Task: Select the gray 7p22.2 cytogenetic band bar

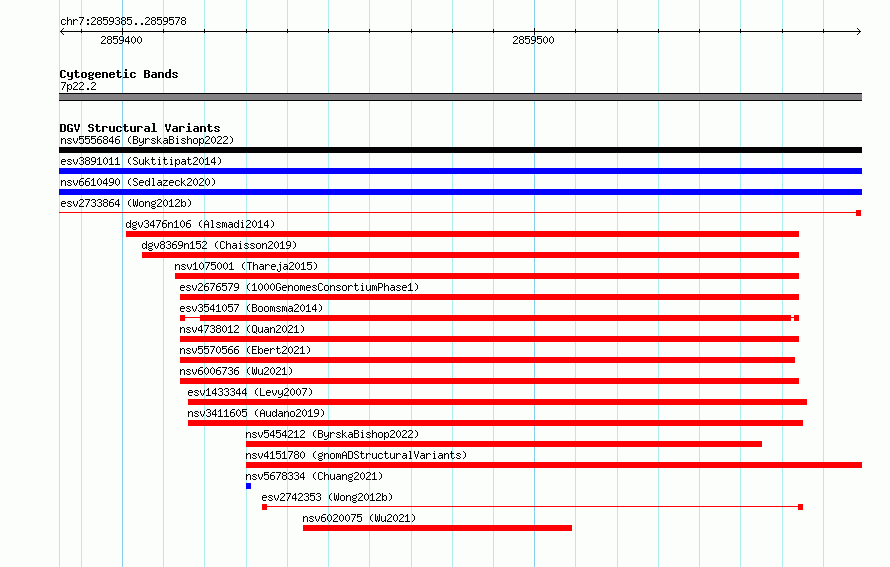Action: (x=460, y=97)
